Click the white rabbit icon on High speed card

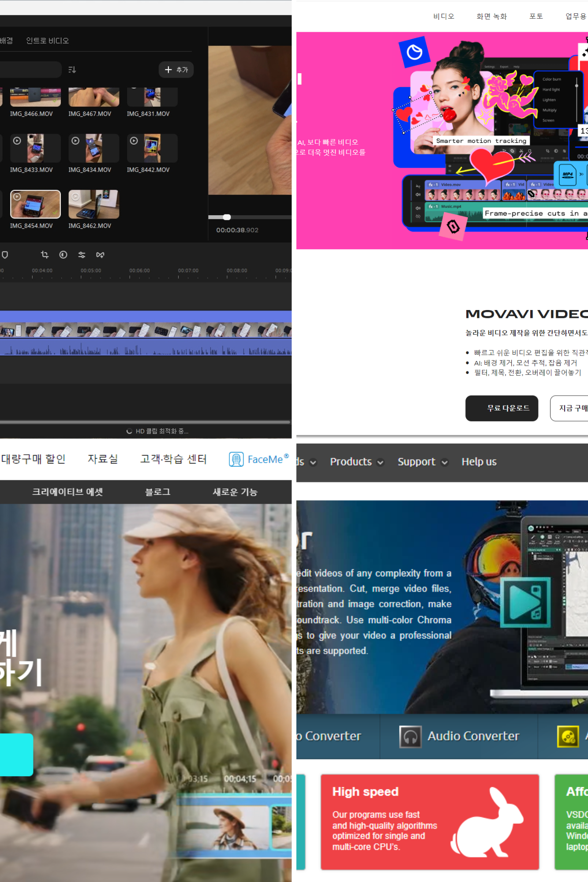tap(487, 822)
